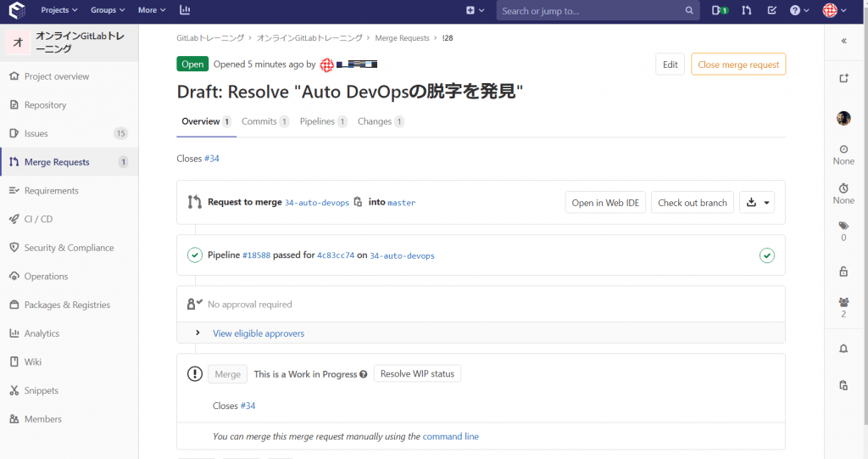Switch to the Commits tab

click(x=265, y=121)
